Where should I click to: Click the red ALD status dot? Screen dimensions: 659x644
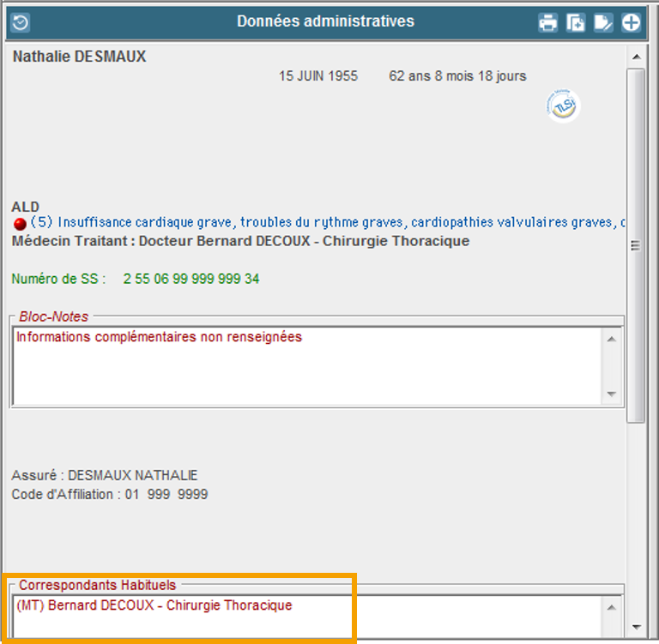coord(20,224)
